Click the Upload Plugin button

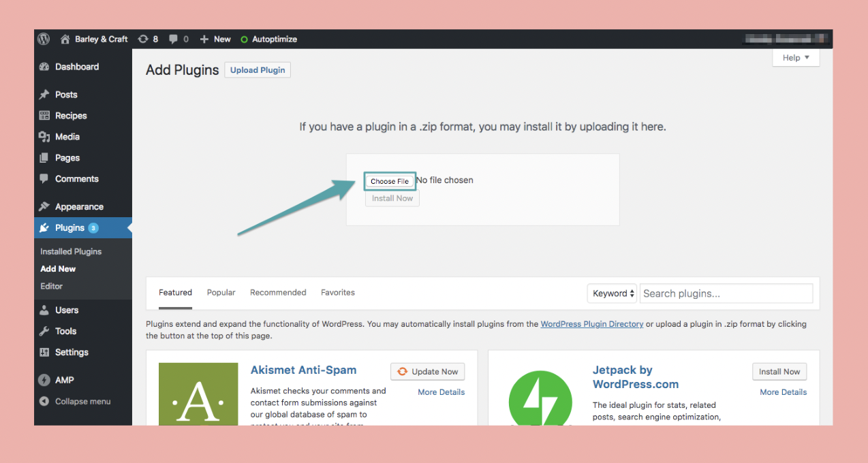pos(258,70)
